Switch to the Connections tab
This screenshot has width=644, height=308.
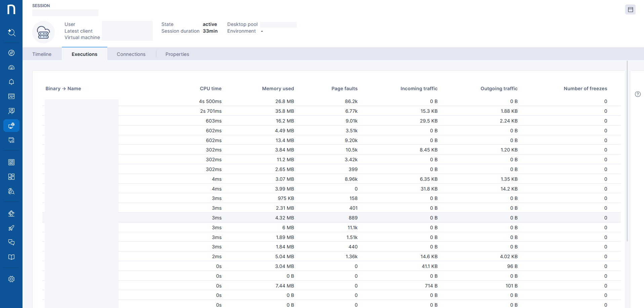(131, 54)
